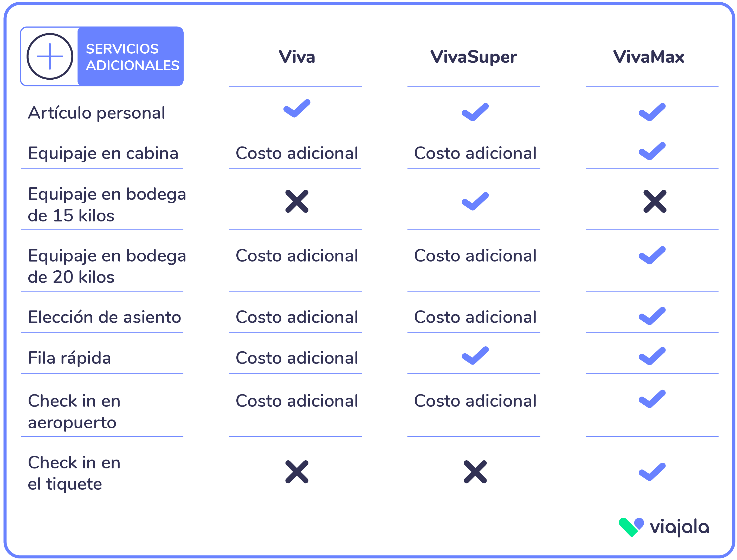Click the Viva X mark for 15 kilos bodega
737x560 pixels.
pyautogui.click(x=297, y=201)
